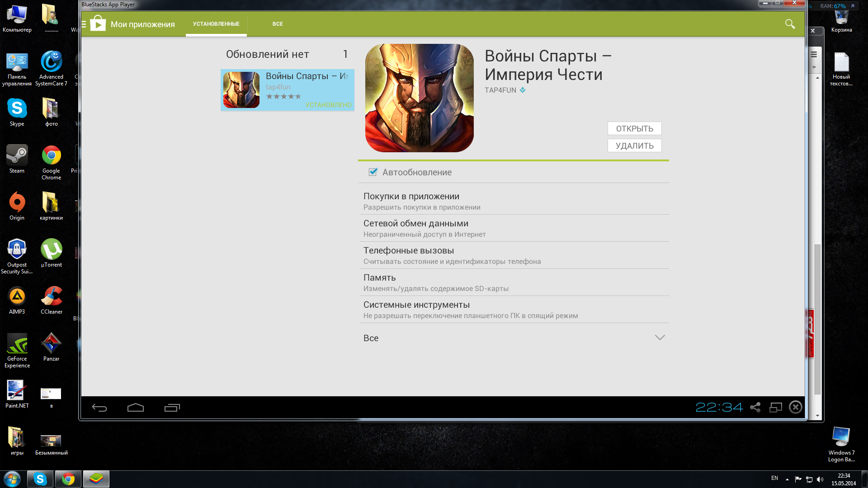Switch to the УСТАНОВЛЕННЫЕ tab

(216, 24)
